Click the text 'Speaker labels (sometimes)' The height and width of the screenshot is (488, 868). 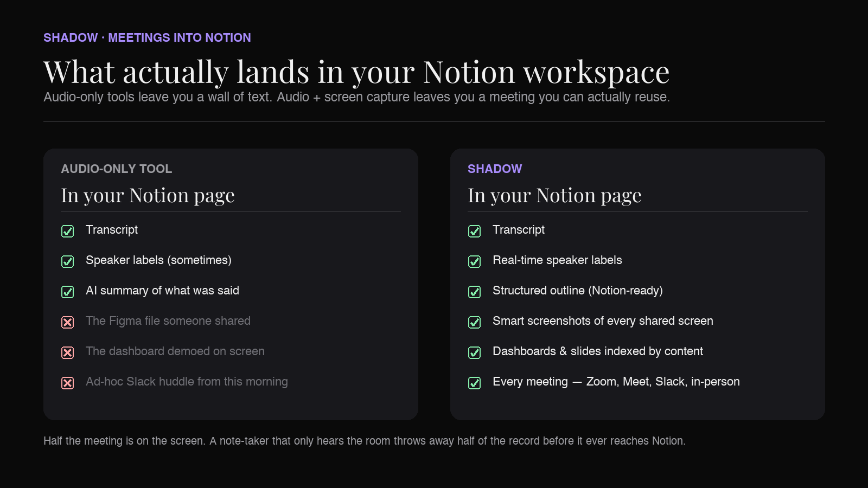point(158,260)
